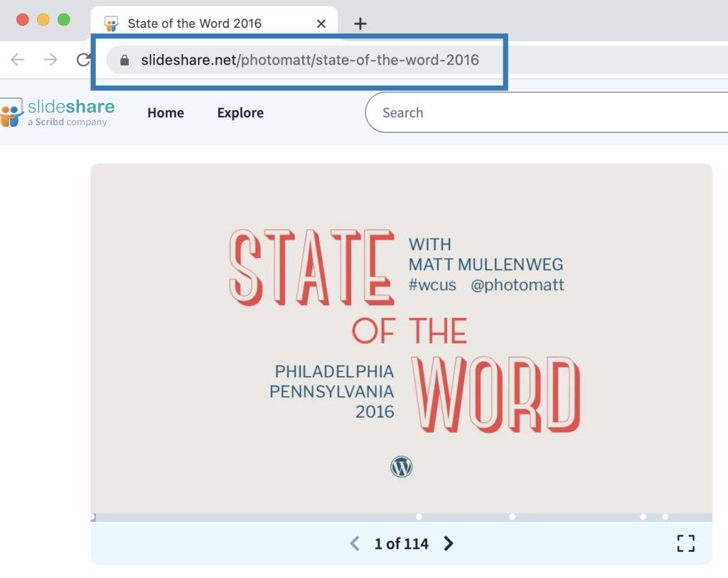Click the macOS green maximize button

[63, 20]
